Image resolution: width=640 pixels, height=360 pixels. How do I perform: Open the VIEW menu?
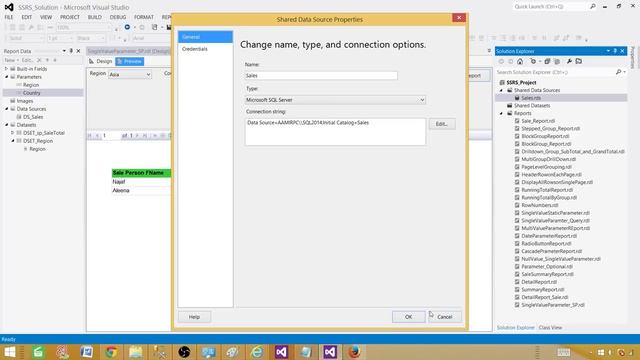pos(46,17)
